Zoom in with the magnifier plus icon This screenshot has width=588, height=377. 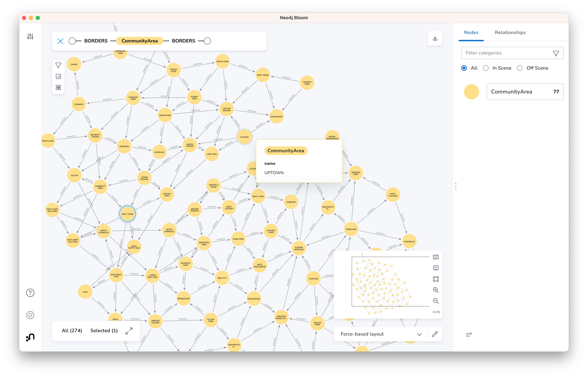tap(436, 290)
